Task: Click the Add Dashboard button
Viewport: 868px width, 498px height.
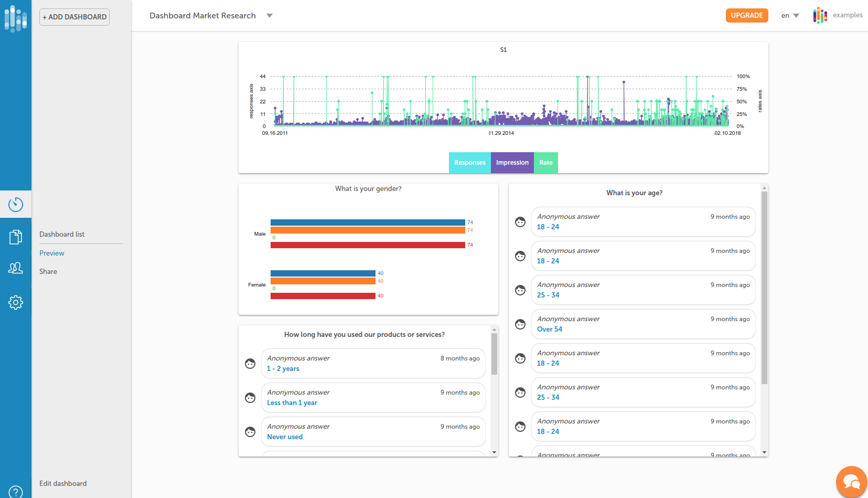Action: pos(74,17)
